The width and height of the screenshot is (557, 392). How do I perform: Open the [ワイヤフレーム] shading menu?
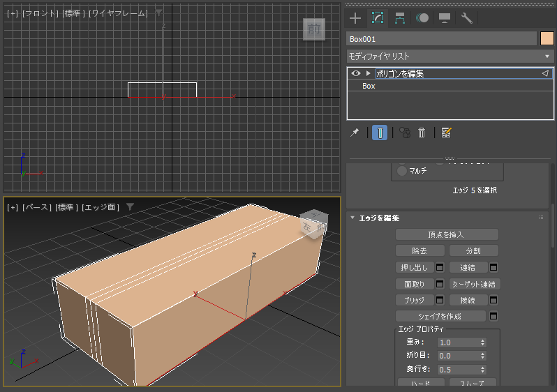[x=118, y=13]
